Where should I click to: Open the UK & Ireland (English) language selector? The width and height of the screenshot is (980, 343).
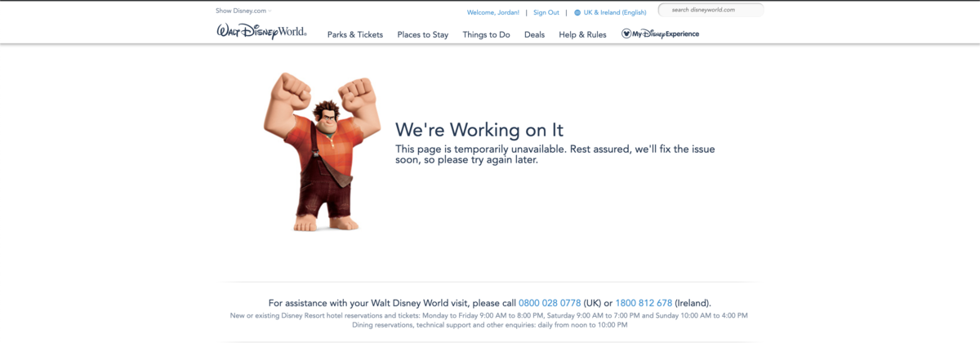pos(614,12)
